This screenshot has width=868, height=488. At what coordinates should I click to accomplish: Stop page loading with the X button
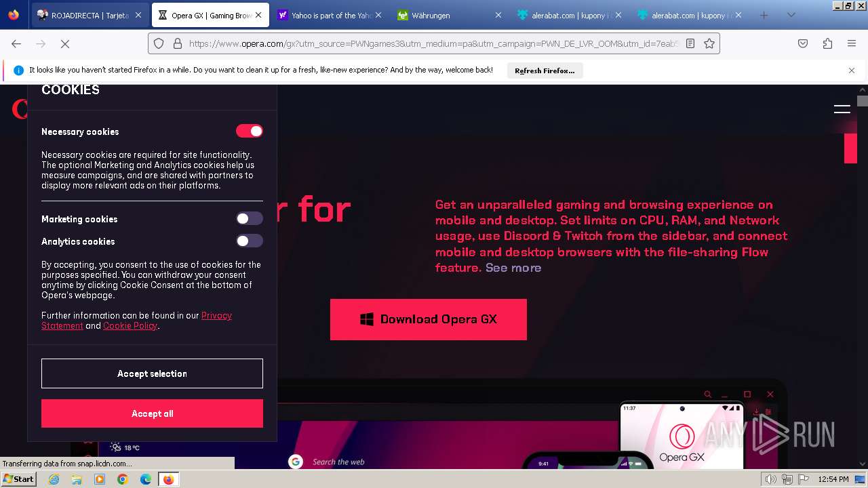65,43
